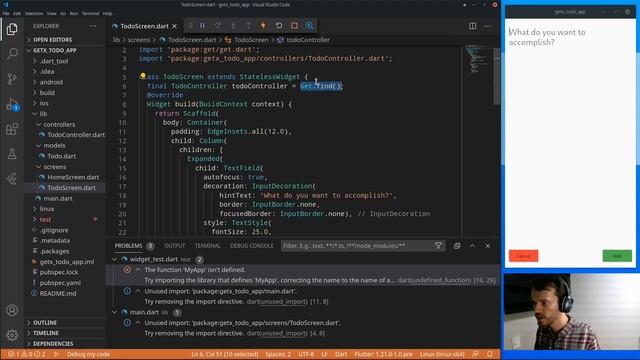The width and height of the screenshot is (640, 360).
Task: Expand the OUTLINE section
Action: pos(45,322)
